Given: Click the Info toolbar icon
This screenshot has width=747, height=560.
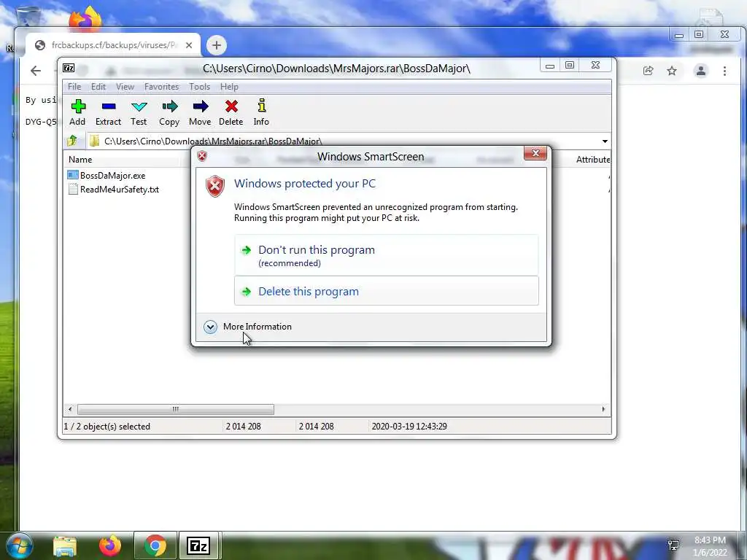Looking at the screenshot, I should pos(262,105).
